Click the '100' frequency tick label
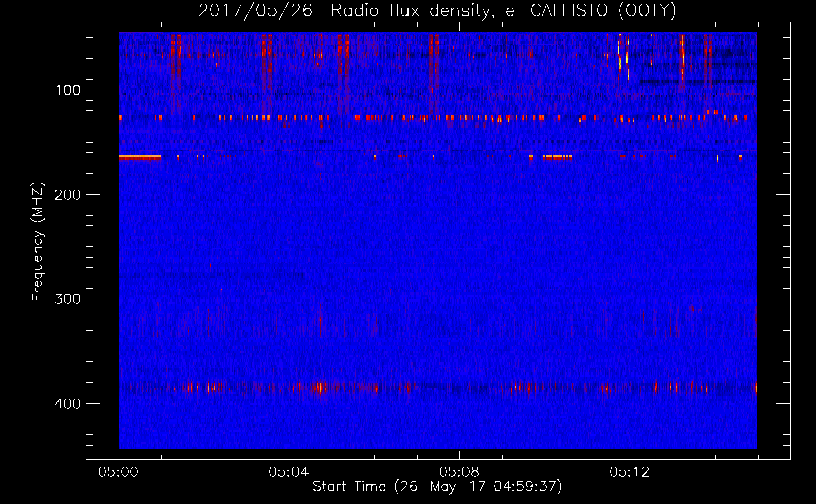 pos(68,90)
